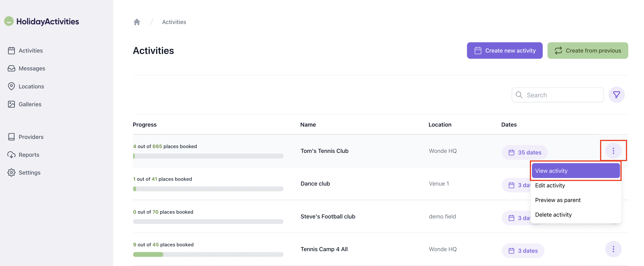644x266 pixels.
Task: Toggle the Tom's Tennis Club options menu
Action: click(613, 151)
